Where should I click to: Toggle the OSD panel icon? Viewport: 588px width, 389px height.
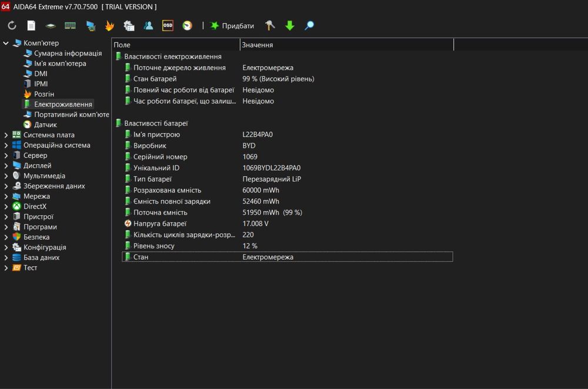(168, 25)
